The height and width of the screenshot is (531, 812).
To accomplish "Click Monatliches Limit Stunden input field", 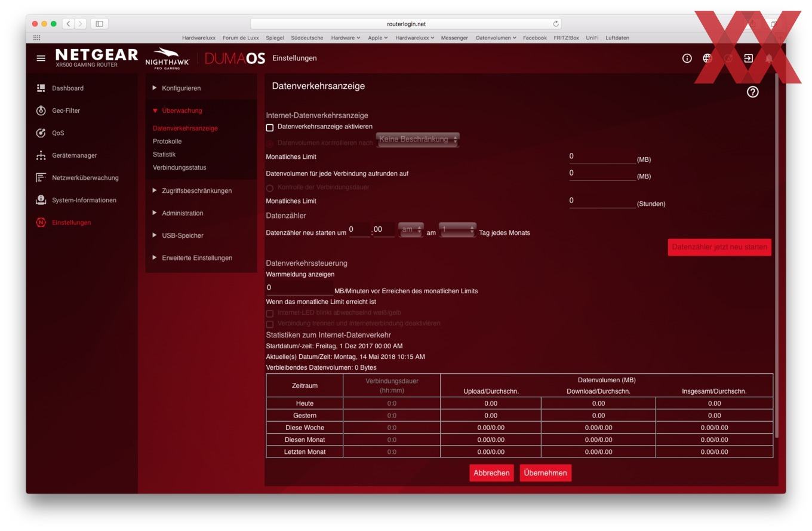I will (602, 201).
